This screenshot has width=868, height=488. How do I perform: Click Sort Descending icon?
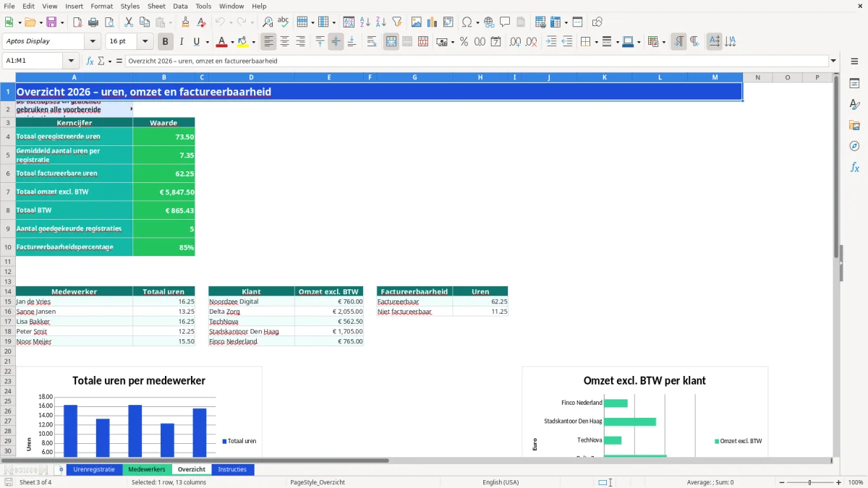(x=381, y=22)
